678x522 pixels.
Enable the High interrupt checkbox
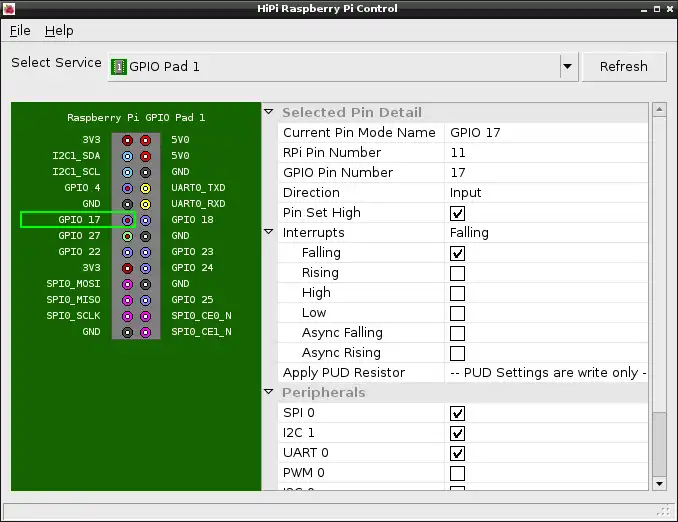[x=457, y=293]
